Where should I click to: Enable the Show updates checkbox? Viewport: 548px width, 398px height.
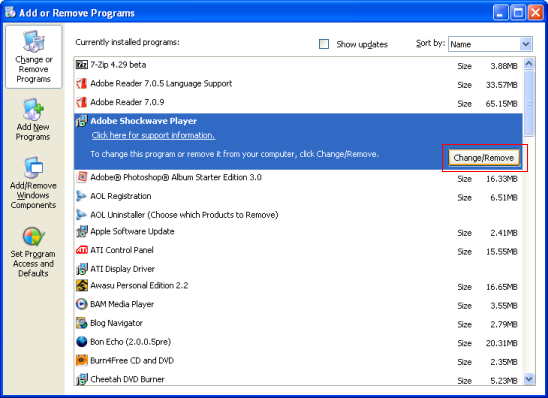click(324, 44)
